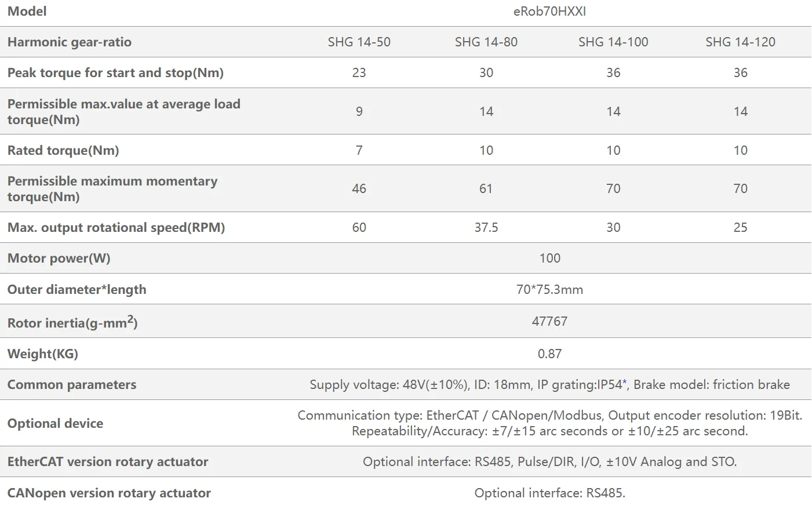Select the 70*75.3mm dimension value
812x513 pixels.
[x=549, y=290]
